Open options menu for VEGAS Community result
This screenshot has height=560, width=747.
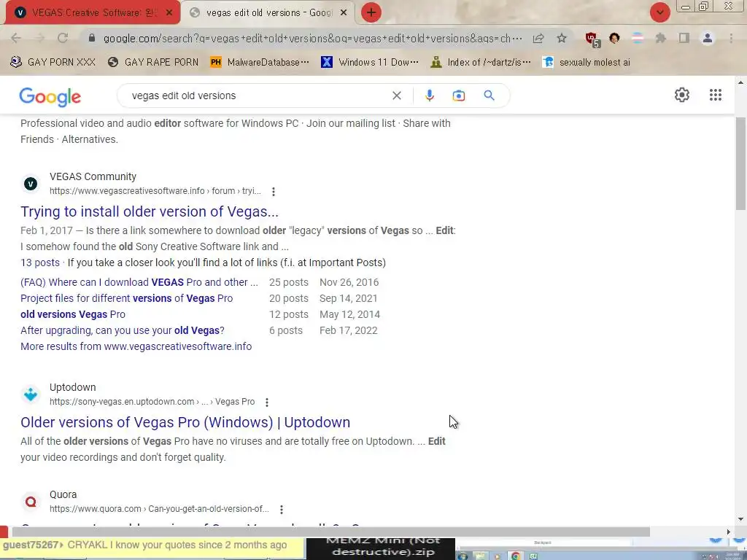pos(273,192)
